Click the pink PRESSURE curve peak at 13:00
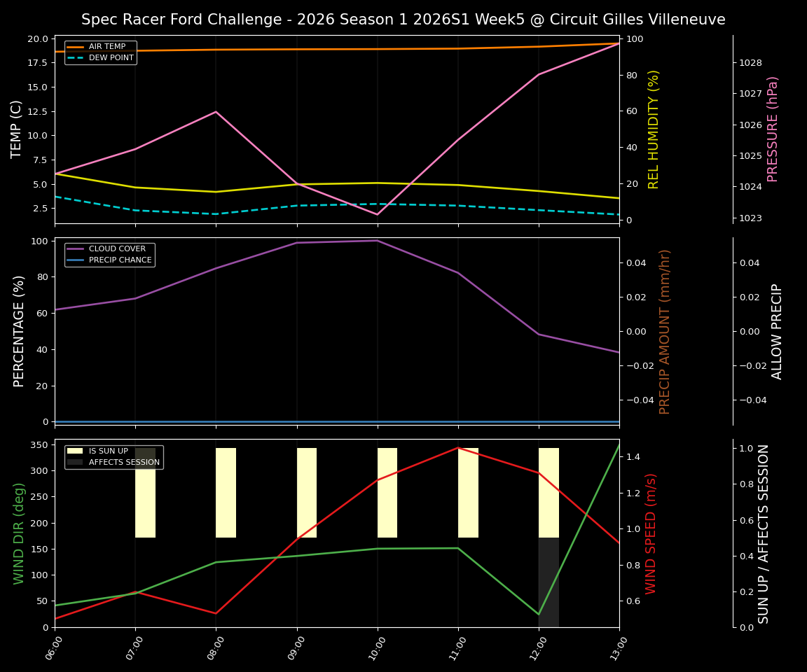The height and width of the screenshot is (672, 807). pos(619,43)
